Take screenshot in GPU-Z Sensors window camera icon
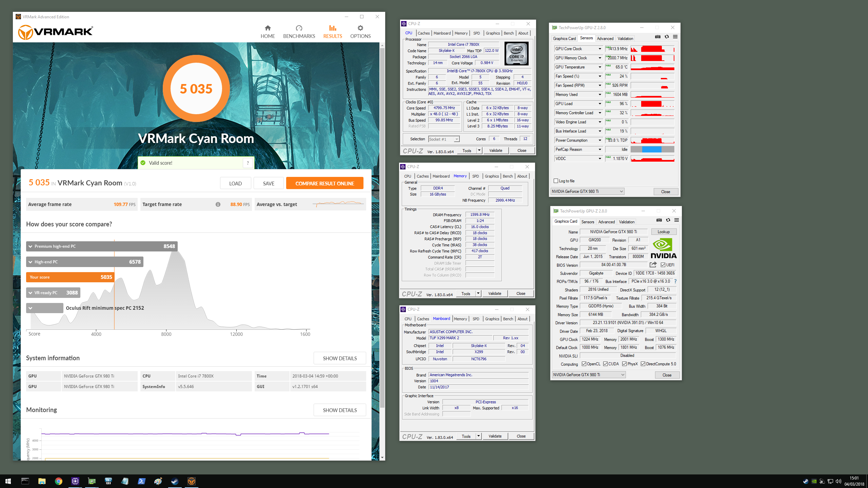This screenshot has height=488, width=868. tap(658, 37)
